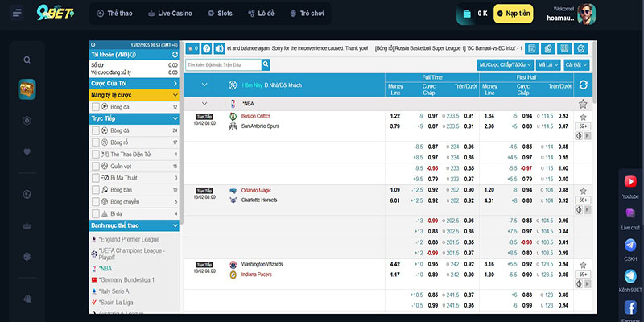Viewport: 644px width, 322px height.
Task: Enable the Bóng chuyền checkbox
Action: click(96, 201)
